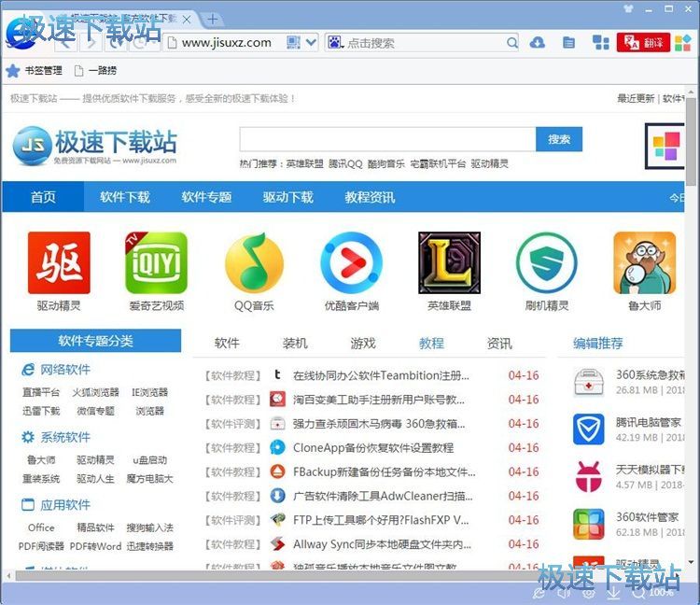Image resolution: width=700 pixels, height=605 pixels.
Task: Open the QR code icon in address bar
Action: pyautogui.click(x=293, y=43)
